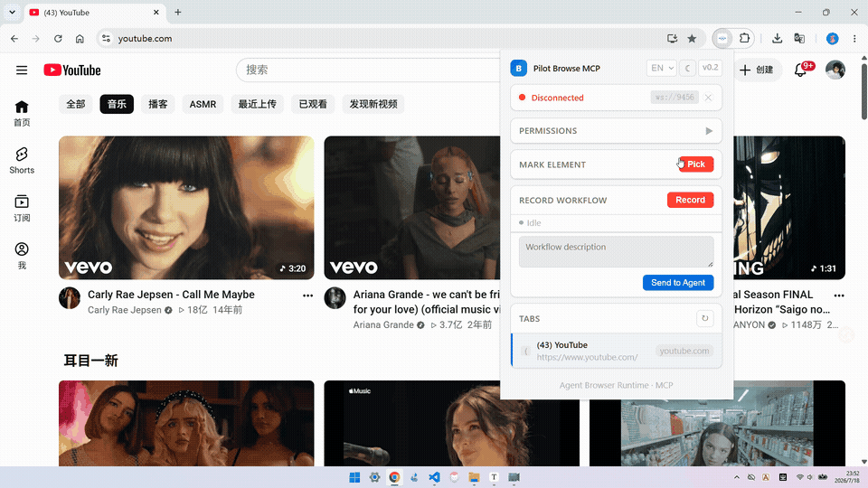Click the v0.2 version label
The height and width of the screenshot is (488, 868).
(x=711, y=68)
